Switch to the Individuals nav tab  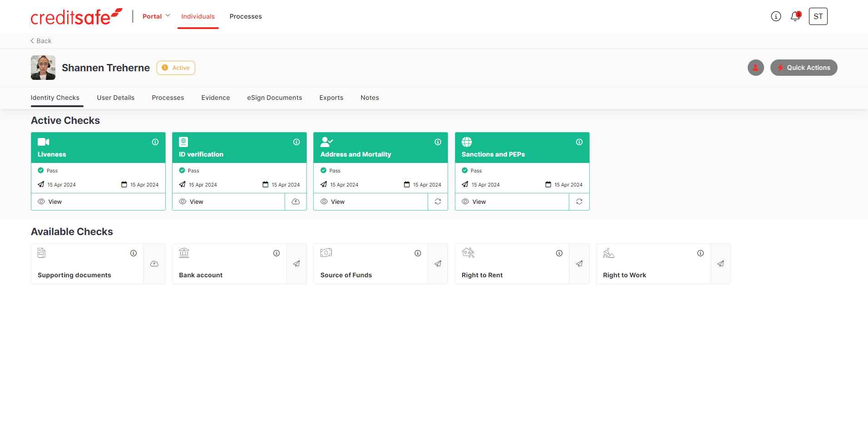point(198,16)
